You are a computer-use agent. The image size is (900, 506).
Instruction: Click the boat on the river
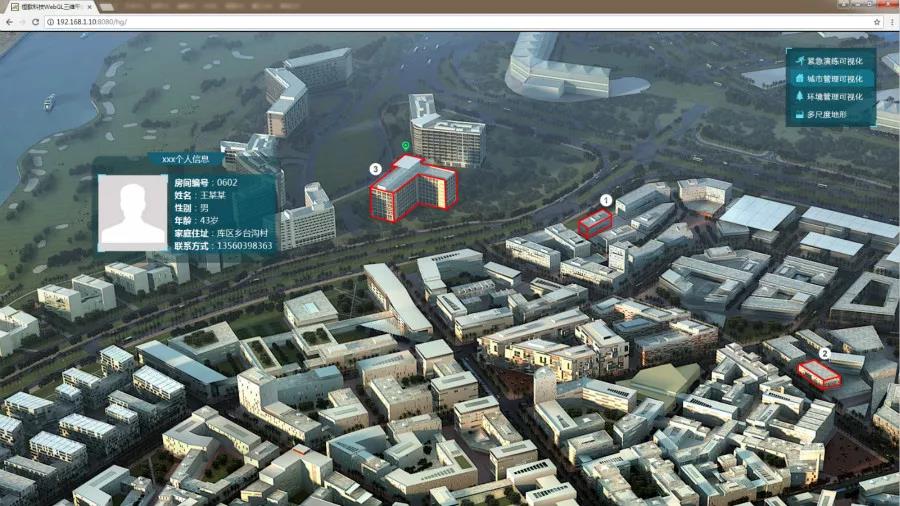coord(49,102)
